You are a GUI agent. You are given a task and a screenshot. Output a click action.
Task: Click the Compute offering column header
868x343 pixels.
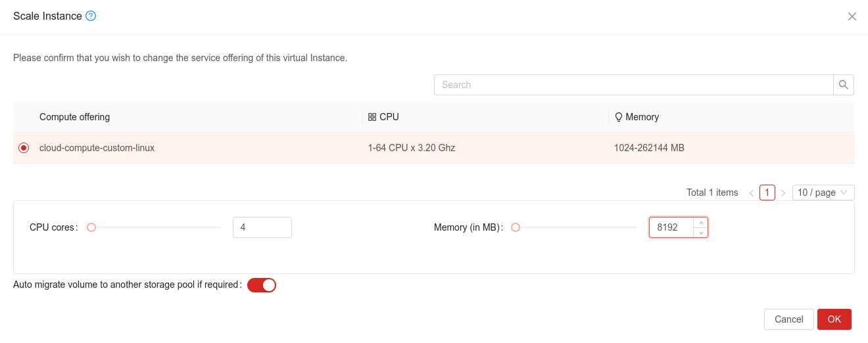pyautogui.click(x=74, y=117)
